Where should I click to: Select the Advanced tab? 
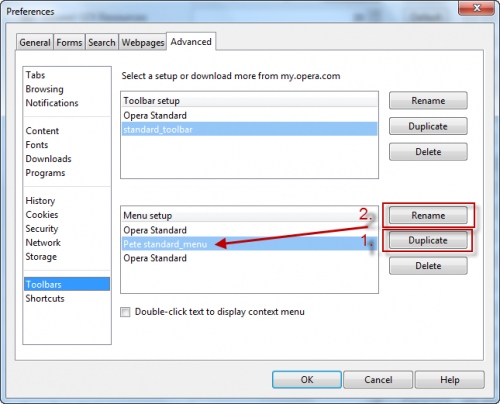tap(191, 42)
